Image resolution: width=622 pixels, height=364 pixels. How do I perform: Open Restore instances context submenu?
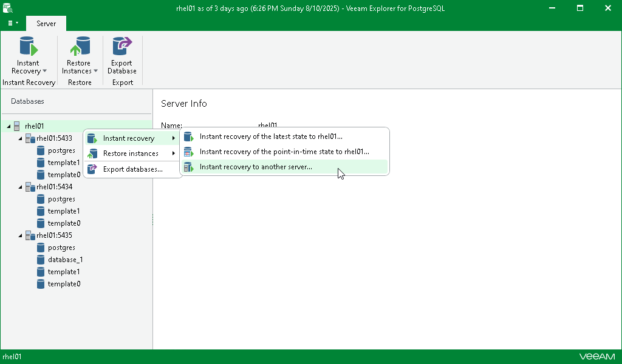point(132,153)
